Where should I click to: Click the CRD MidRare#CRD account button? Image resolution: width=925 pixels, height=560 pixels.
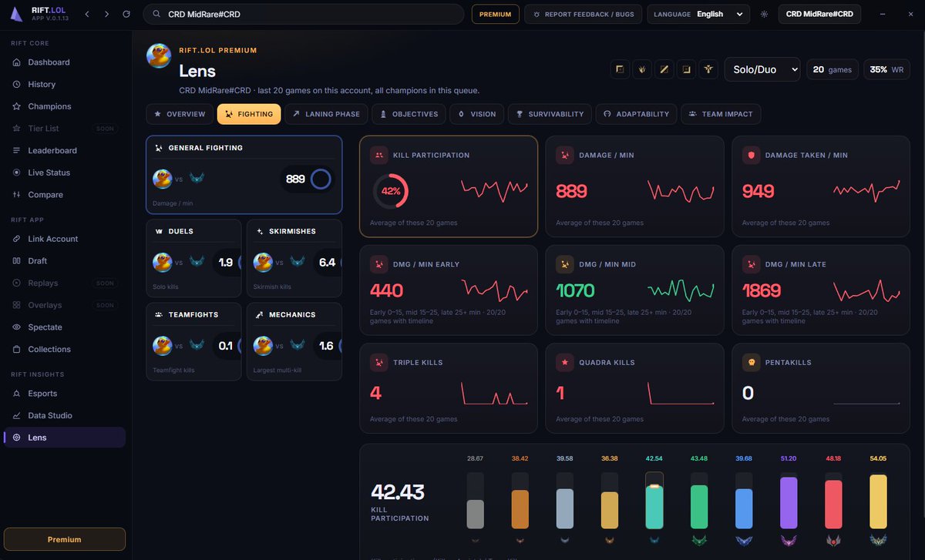click(819, 14)
